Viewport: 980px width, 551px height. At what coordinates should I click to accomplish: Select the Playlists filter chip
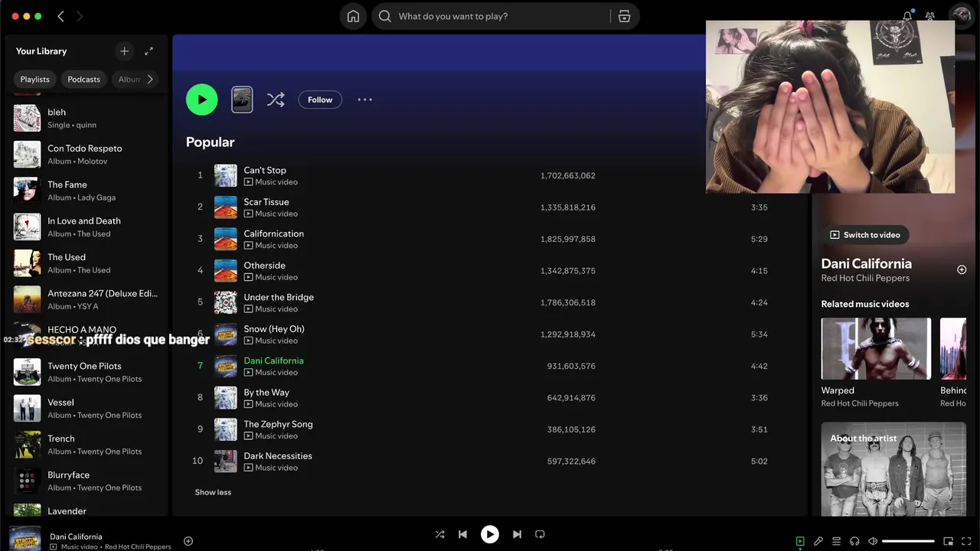[x=34, y=79]
